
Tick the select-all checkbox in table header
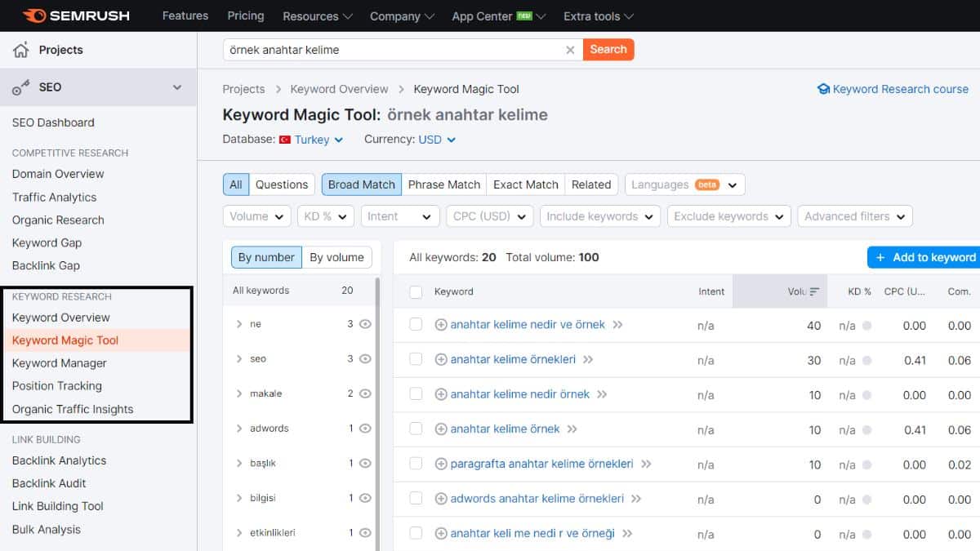(x=416, y=291)
